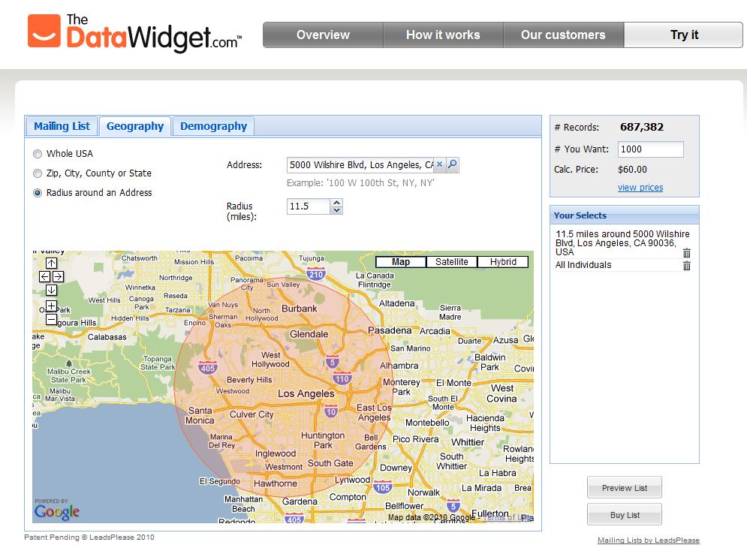Choose Zip, City, County or State option
This screenshot has width=747, height=560.
pyautogui.click(x=38, y=173)
